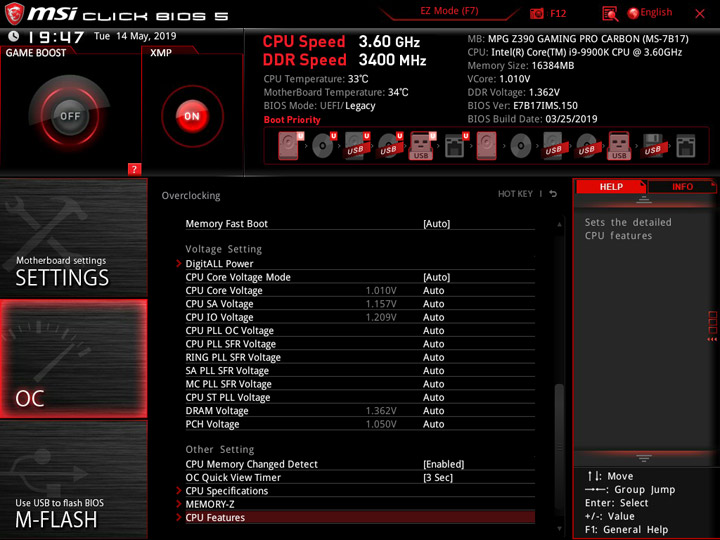The image size is (720, 540).
Task: Switch to the HELP tab
Action: 611,186
